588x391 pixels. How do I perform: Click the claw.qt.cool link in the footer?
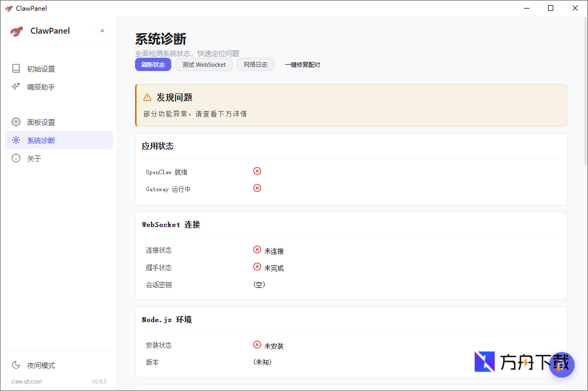[x=26, y=381]
